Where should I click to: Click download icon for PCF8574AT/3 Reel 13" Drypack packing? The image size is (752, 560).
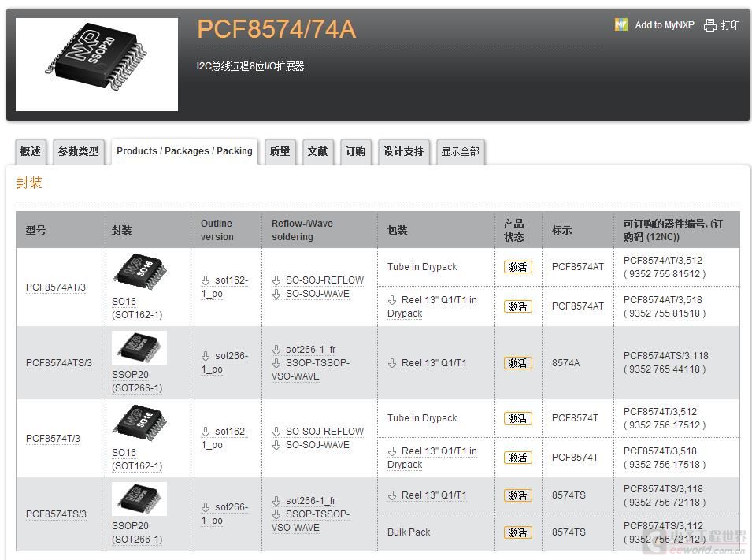392,300
